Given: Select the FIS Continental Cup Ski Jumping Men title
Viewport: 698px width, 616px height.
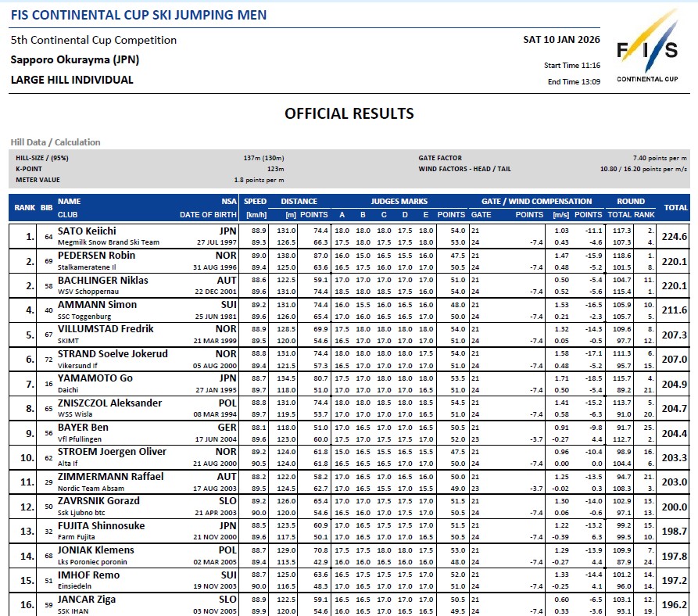Looking at the screenshot, I should [x=138, y=15].
